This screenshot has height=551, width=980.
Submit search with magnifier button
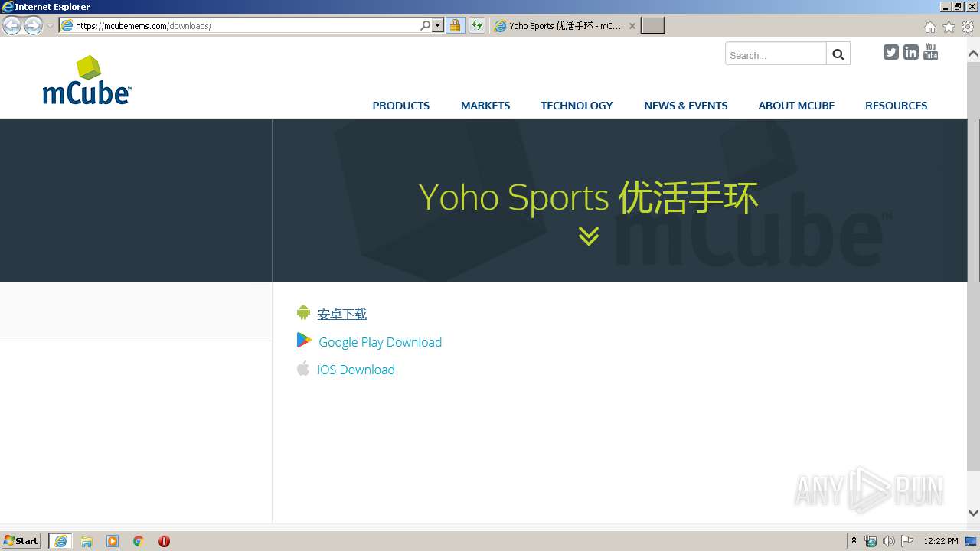(x=838, y=54)
